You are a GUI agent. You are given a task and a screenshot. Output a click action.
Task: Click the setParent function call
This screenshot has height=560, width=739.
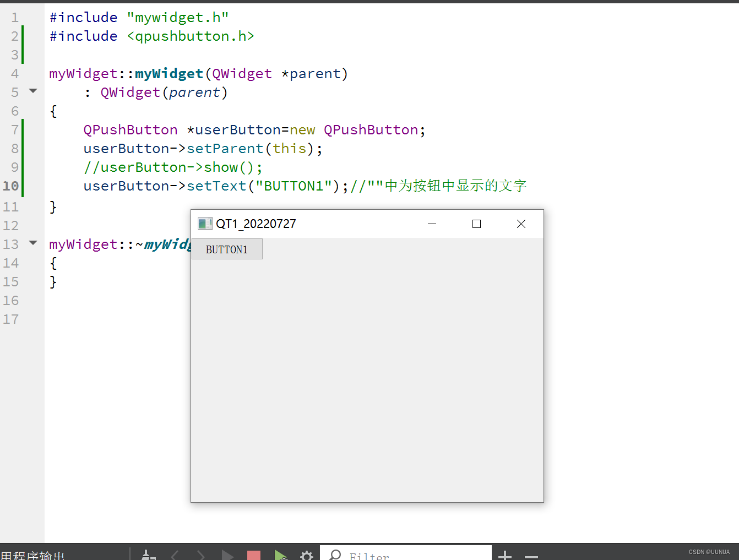point(225,149)
